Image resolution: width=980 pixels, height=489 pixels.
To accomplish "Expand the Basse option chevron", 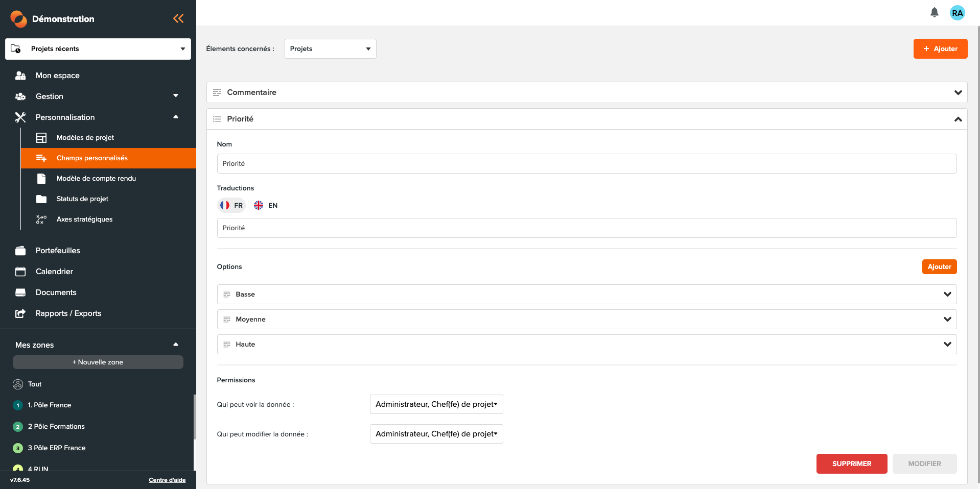I will (947, 295).
